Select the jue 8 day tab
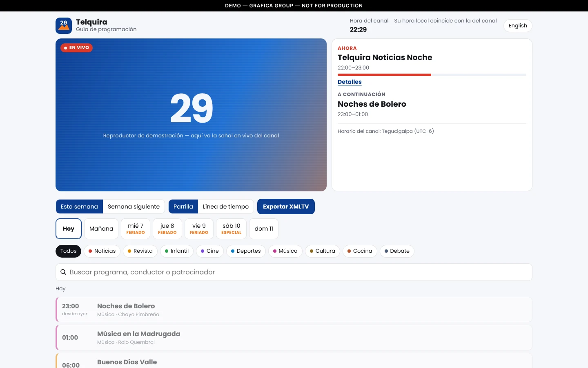 click(x=167, y=229)
